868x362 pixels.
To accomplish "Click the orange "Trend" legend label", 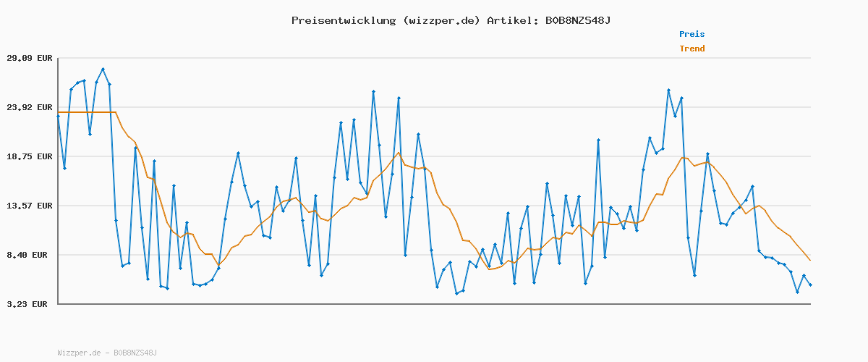I will (692, 49).
